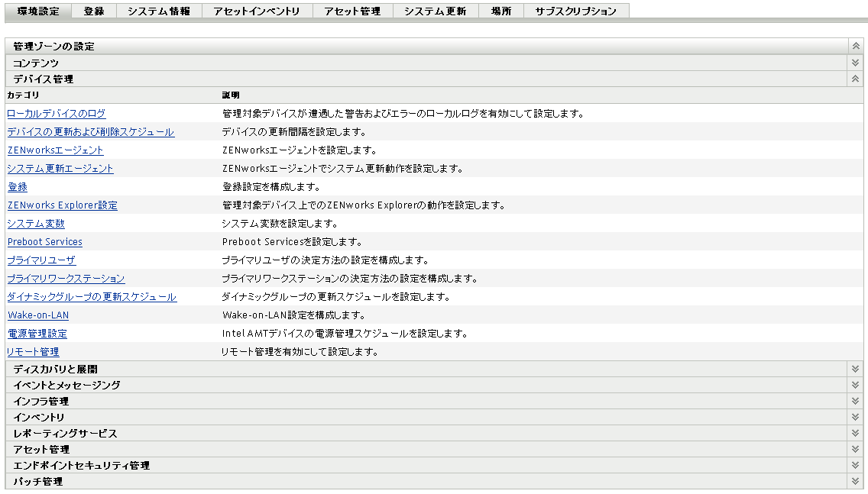Open the 場所 tab
This screenshot has height=494, width=868.
(501, 11)
